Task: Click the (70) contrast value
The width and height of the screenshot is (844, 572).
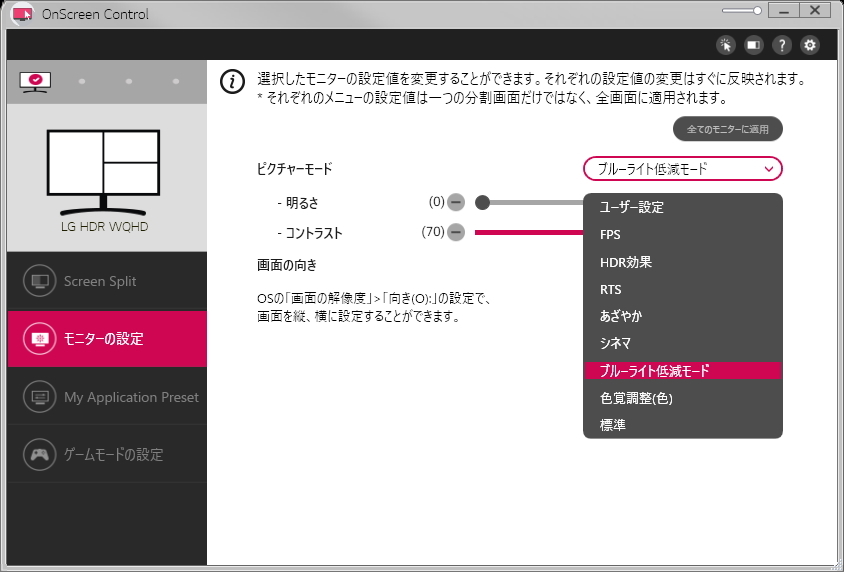Action: [433, 232]
